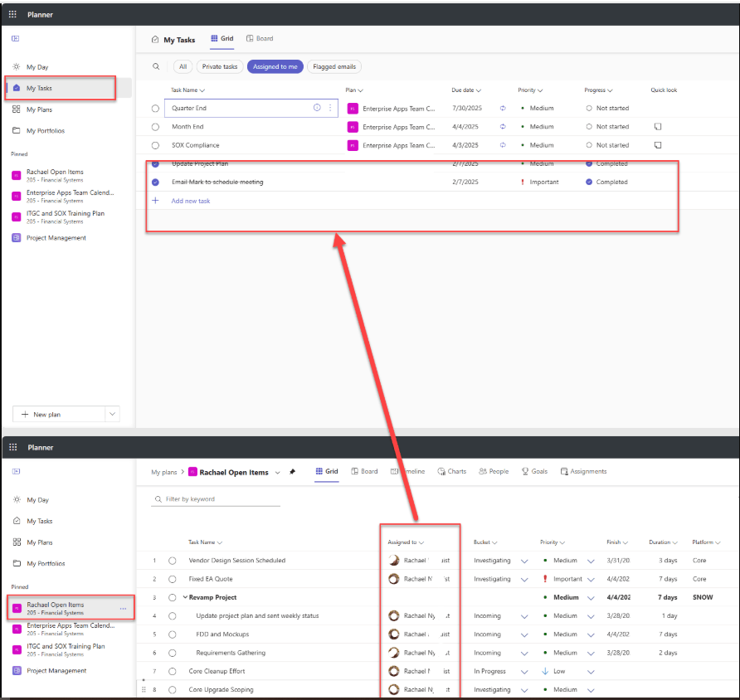Open app launcher in bottom Planner window
The width and height of the screenshot is (740, 700).
pos(12,447)
